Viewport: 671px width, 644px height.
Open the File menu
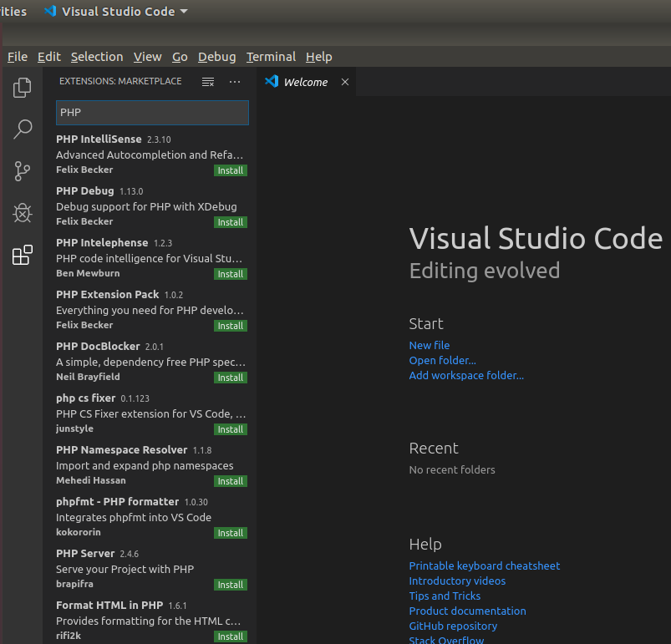pyautogui.click(x=18, y=57)
